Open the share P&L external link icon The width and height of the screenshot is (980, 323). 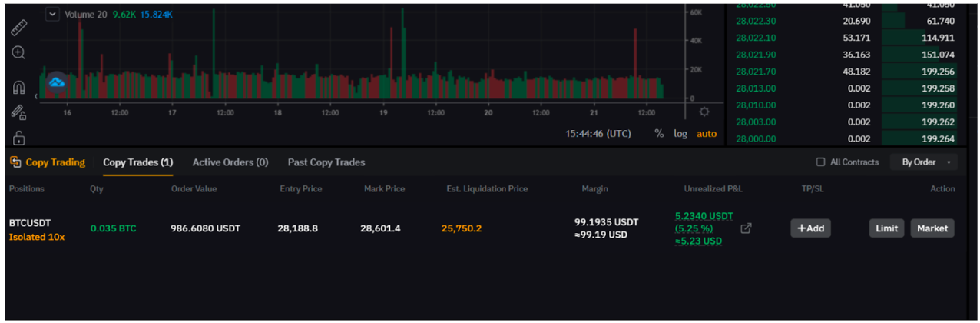(x=746, y=228)
